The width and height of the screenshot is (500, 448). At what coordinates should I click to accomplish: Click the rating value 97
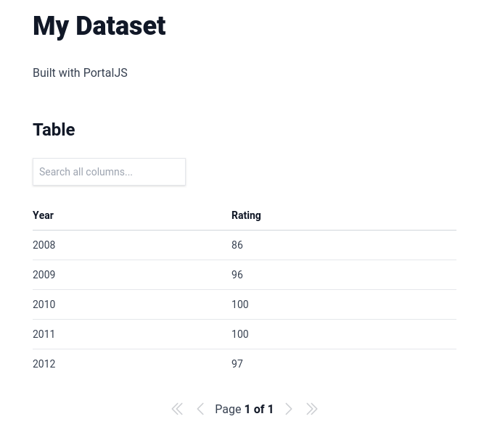tap(237, 364)
